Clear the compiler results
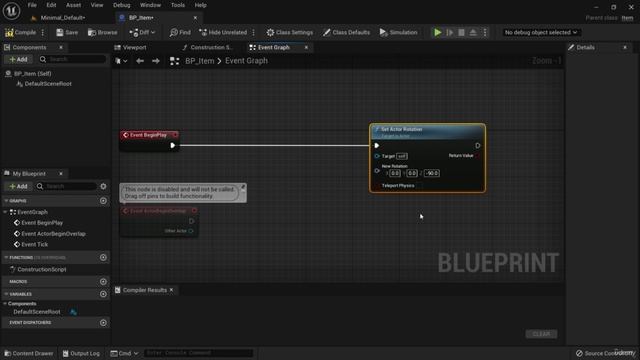 click(x=541, y=334)
